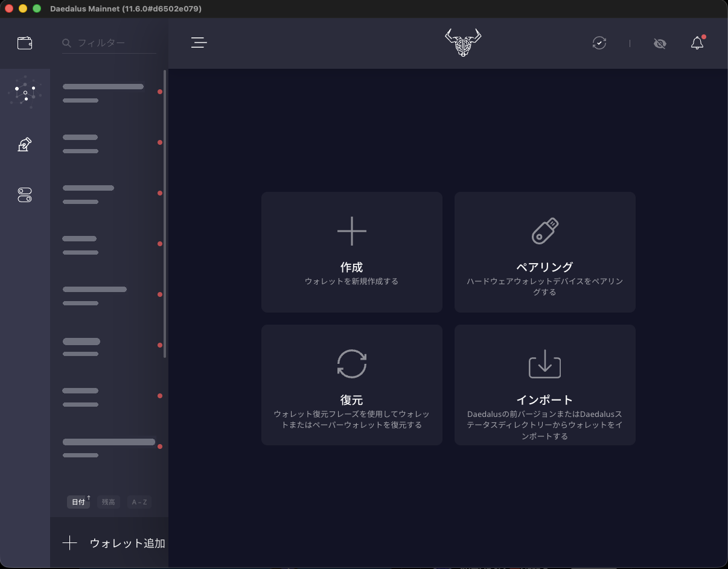This screenshot has height=569, width=728.
Task: Collapse the wallet list with the hamburger icon
Action: point(199,43)
